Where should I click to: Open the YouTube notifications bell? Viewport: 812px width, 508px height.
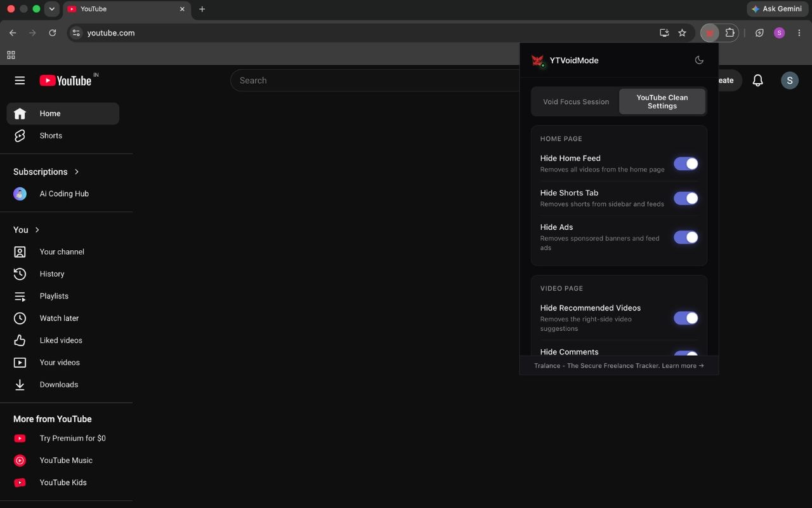(x=757, y=81)
